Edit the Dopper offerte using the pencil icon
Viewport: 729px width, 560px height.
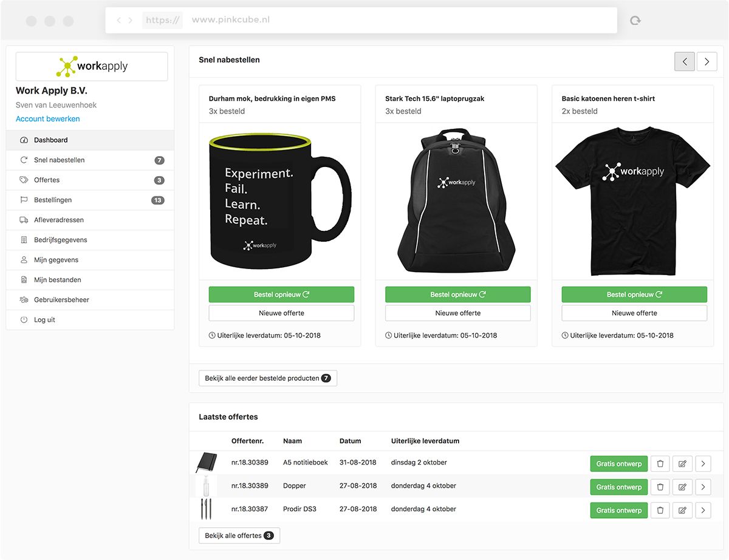pyautogui.click(x=682, y=487)
